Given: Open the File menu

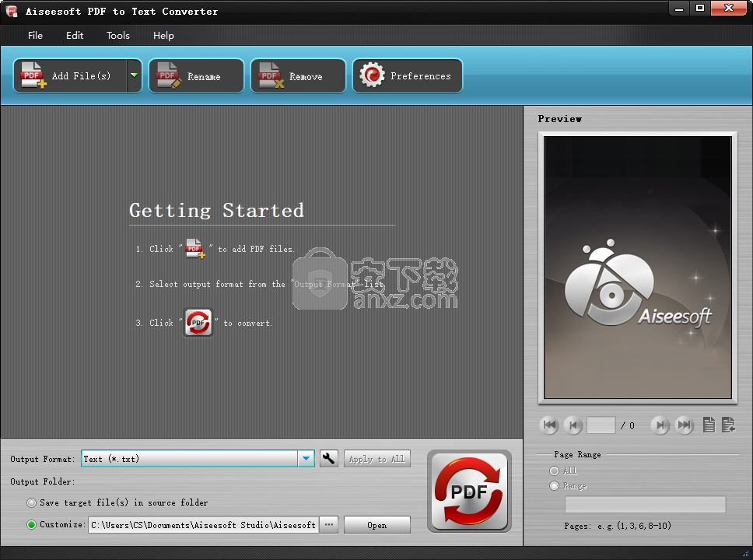Looking at the screenshot, I should 35,36.
